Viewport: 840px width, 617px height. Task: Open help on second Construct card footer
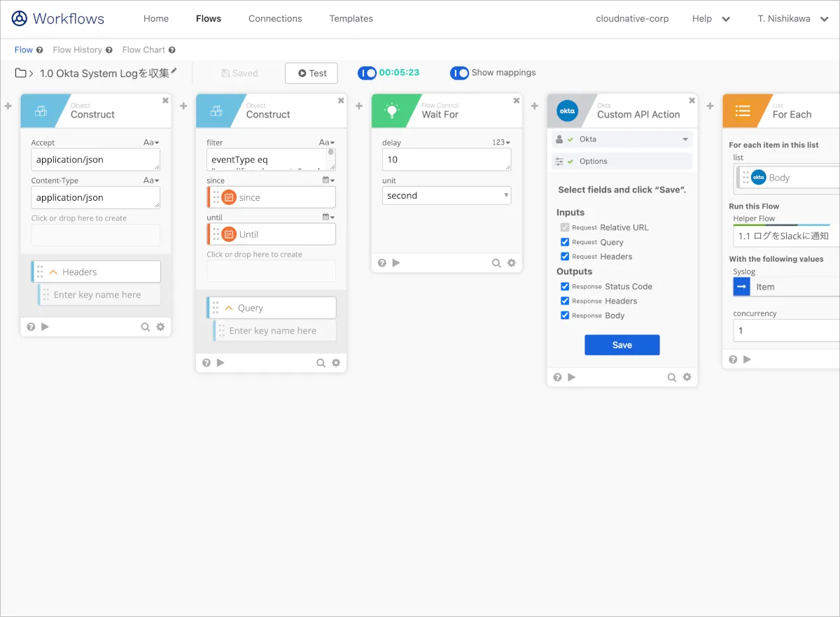206,363
